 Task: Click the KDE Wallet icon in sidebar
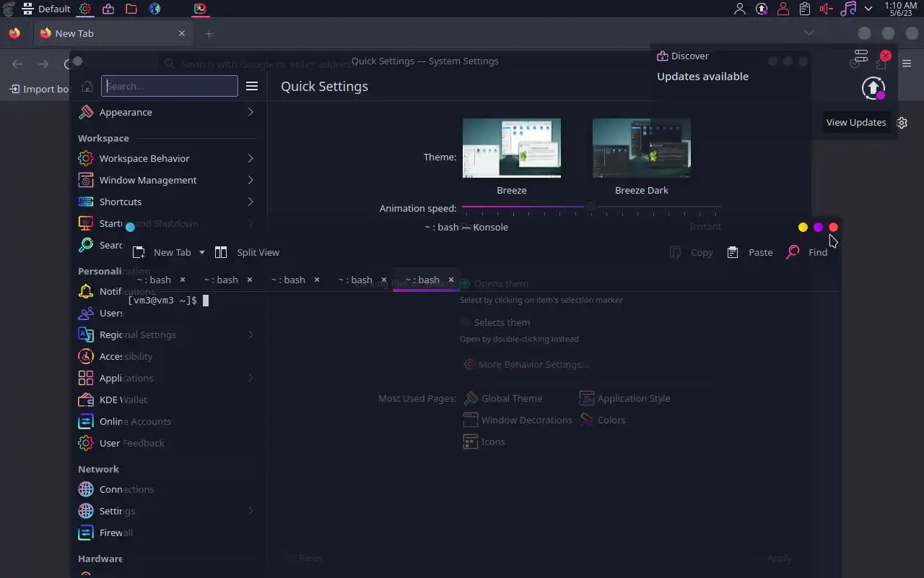(x=86, y=400)
